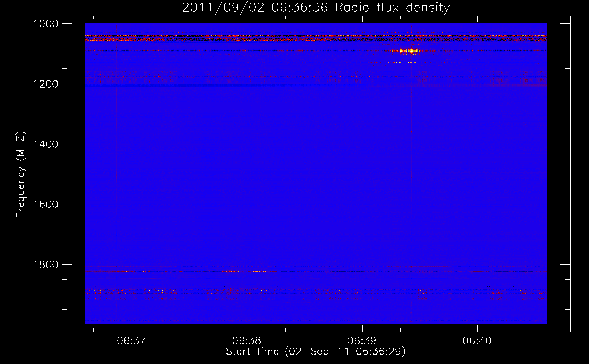Image resolution: width=589 pixels, height=364 pixels.
Task: Click the 1600 frequency tick label
Action: pyautogui.click(x=46, y=204)
